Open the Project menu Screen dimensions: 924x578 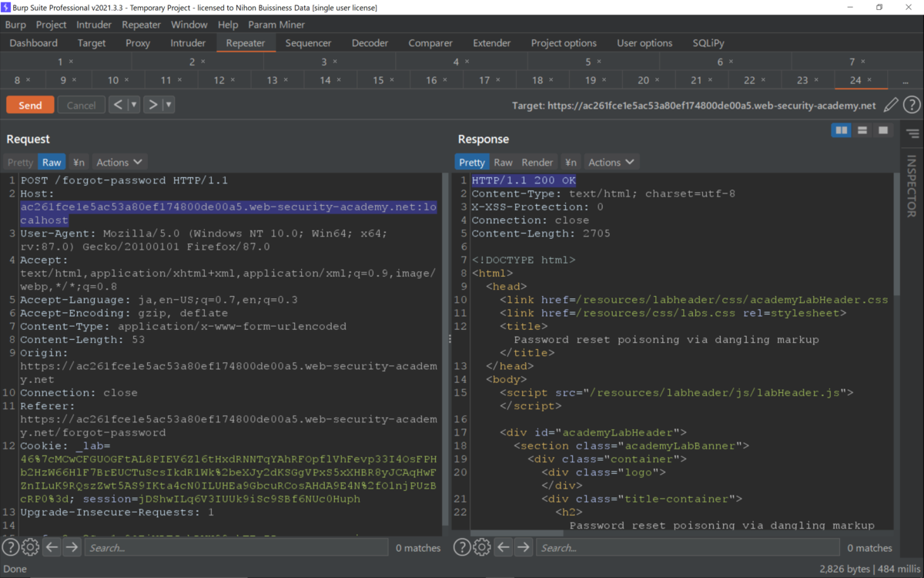coord(51,25)
